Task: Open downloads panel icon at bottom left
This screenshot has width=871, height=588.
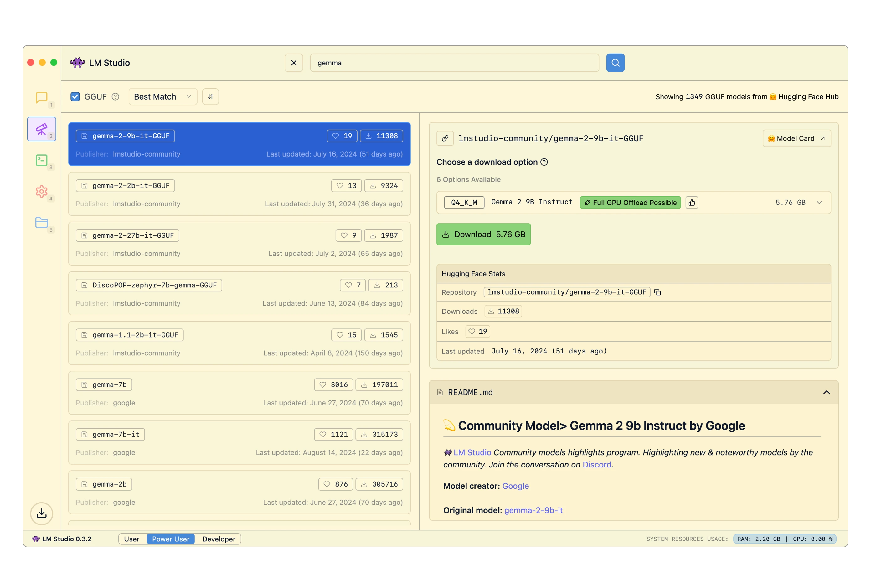Action: 42,513
